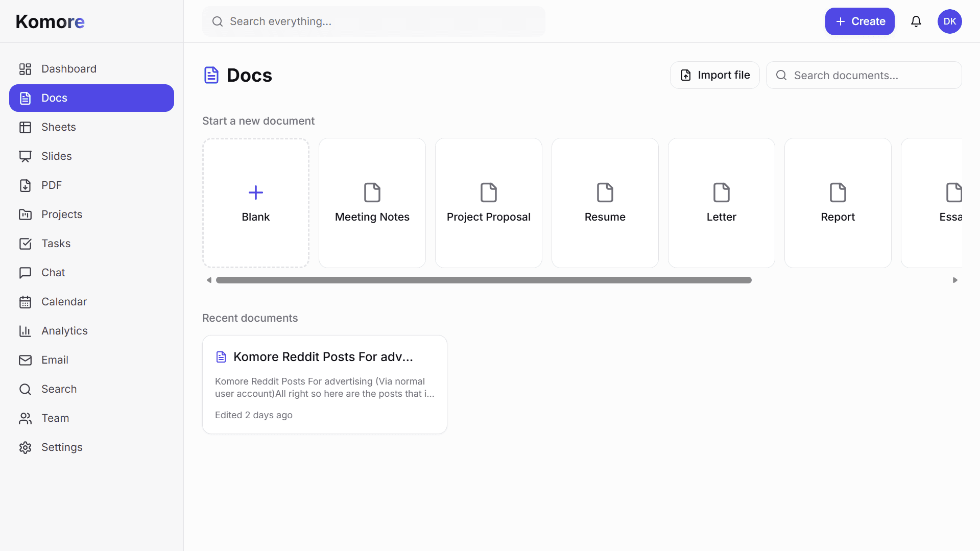The width and height of the screenshot is (980, 551).
Task: Open the PDF section
Action: tap(52, 185)
